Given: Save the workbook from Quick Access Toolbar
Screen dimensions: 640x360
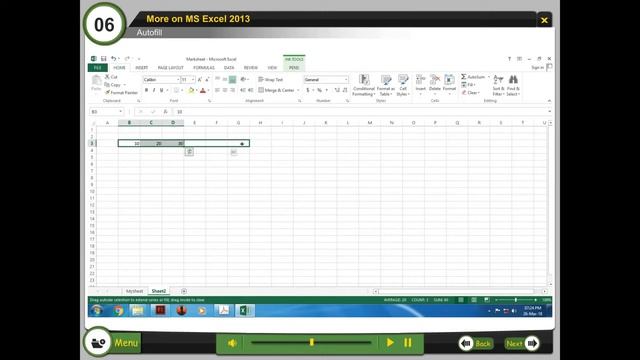Looking at the screenshot, I should pos(104,59).
